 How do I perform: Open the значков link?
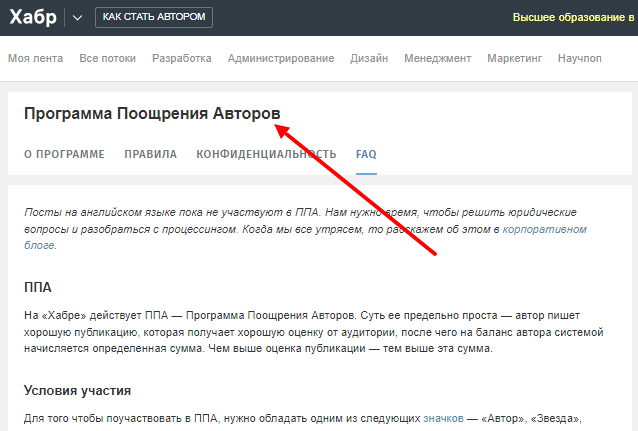click(444, 418)
